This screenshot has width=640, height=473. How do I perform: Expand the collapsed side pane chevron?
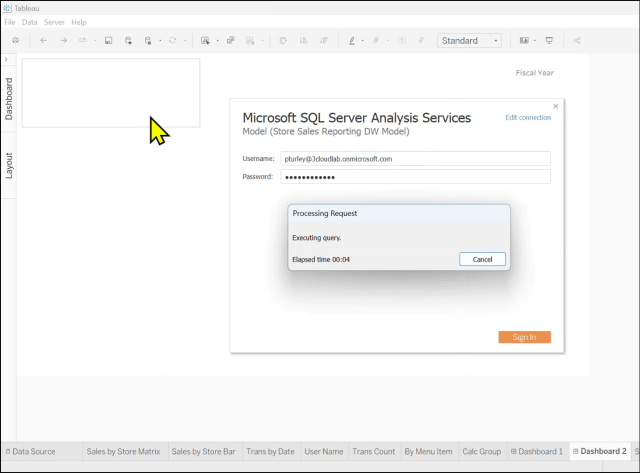tap(6, 60)
